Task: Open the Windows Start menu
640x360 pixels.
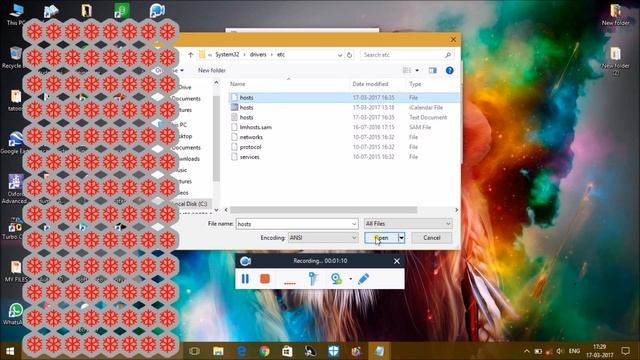Action: click(x=10, y=351)
